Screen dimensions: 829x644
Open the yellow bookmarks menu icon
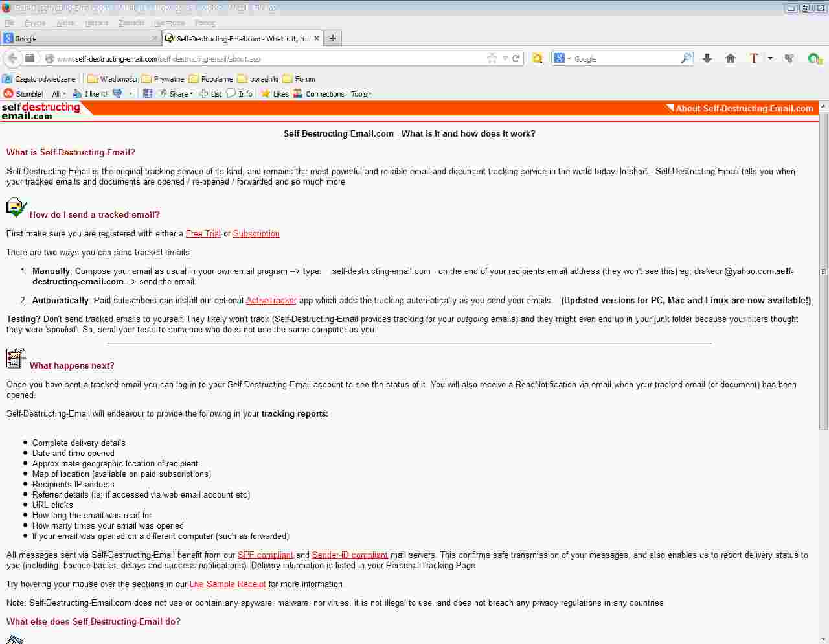tap(538, 58)
